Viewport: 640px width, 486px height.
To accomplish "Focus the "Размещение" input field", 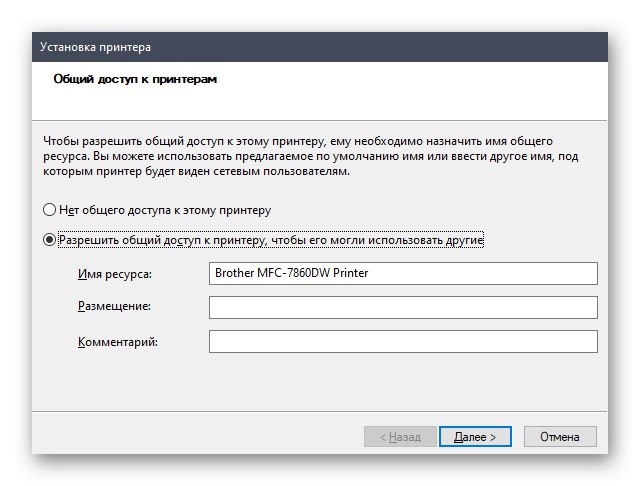I will (402, 307).
